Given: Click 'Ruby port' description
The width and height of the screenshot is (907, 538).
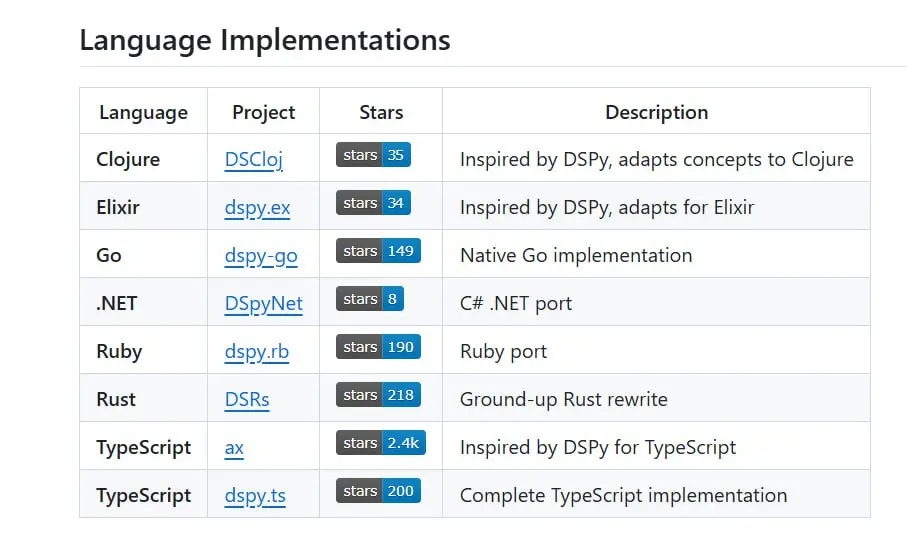Looking at the screenshot, I should [503, 351].
